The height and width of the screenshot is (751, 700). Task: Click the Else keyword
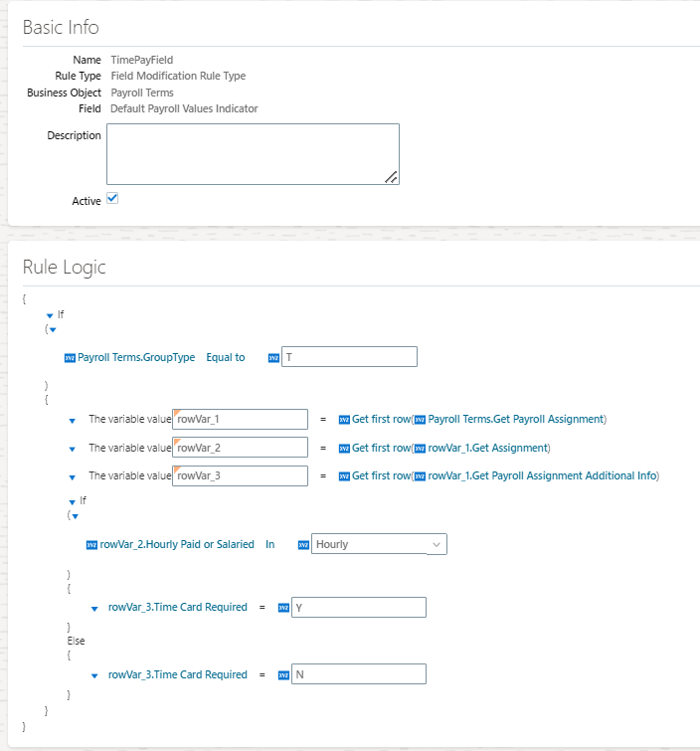pyautogui.click(x=77, y=641)
